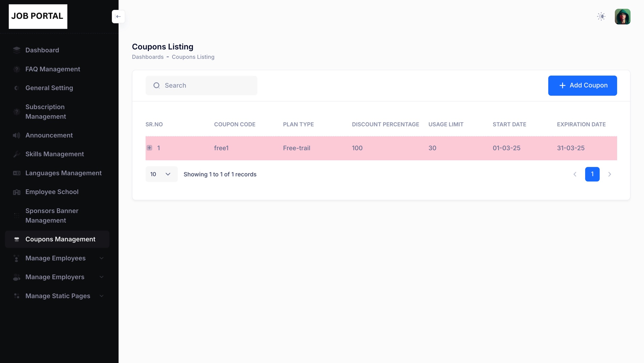Click the coupon Search input field
Screen dimensions: 644x363
click(x=201, y=85)
